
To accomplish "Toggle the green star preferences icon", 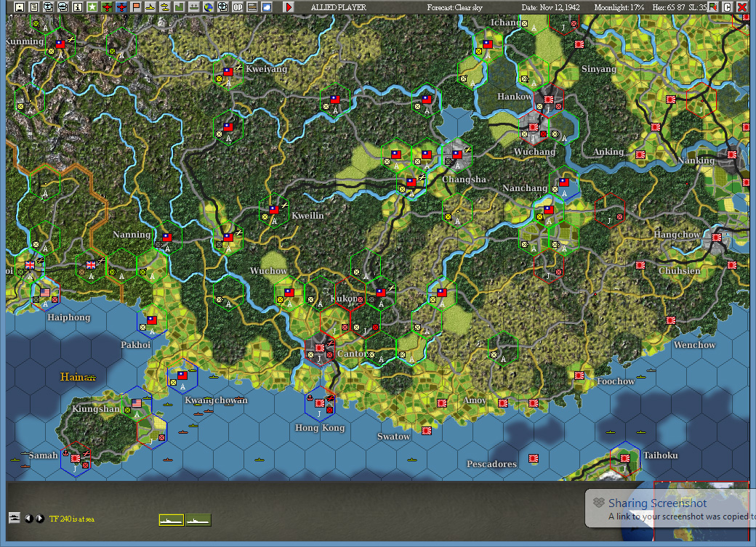I will pyautogui.click(x=92, y=7).
